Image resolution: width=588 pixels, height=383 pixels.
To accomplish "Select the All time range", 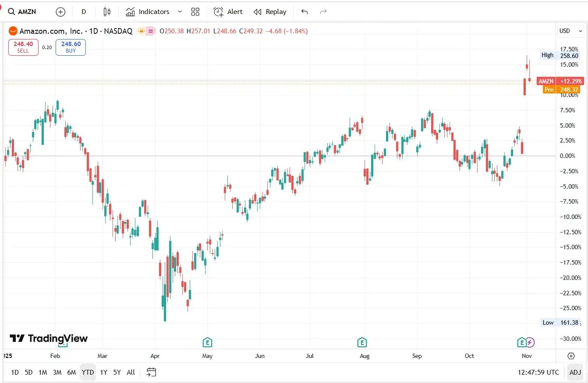I will pyautogui.click(x=131, y=372).
